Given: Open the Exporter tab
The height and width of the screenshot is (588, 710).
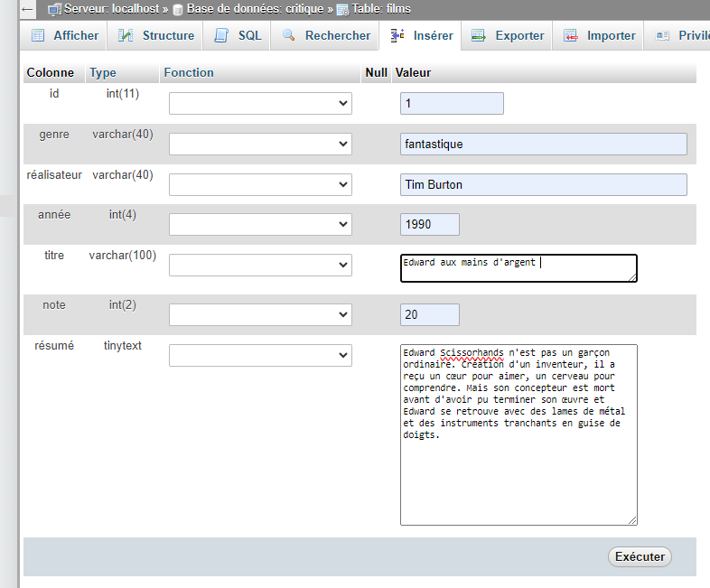Looking at the screenshot, I should [x=507, y=35].
